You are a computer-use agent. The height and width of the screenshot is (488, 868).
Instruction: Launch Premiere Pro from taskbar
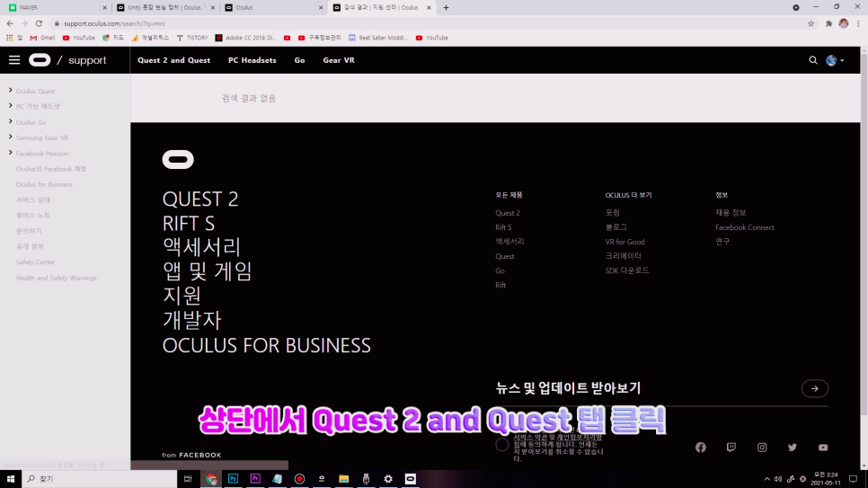coord(255,479)
